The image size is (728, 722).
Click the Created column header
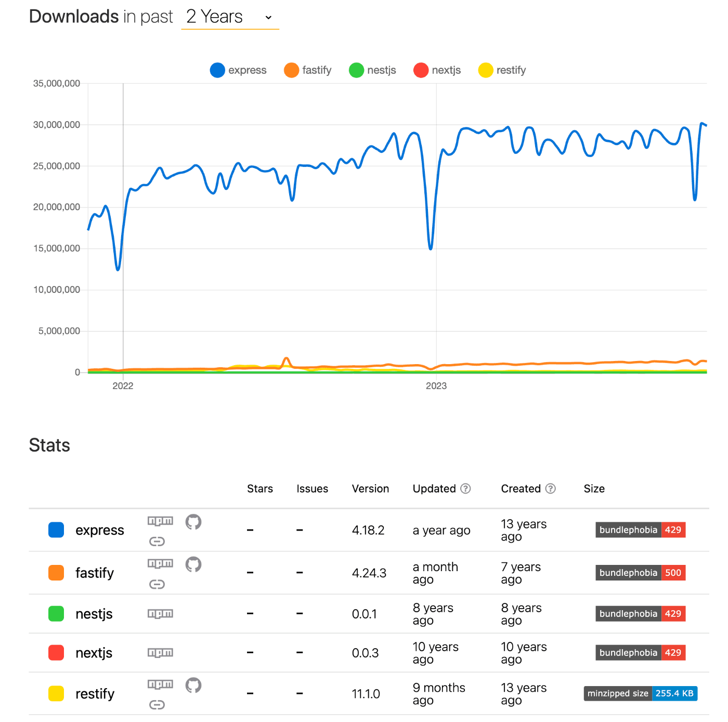click(x=521, y=489)
